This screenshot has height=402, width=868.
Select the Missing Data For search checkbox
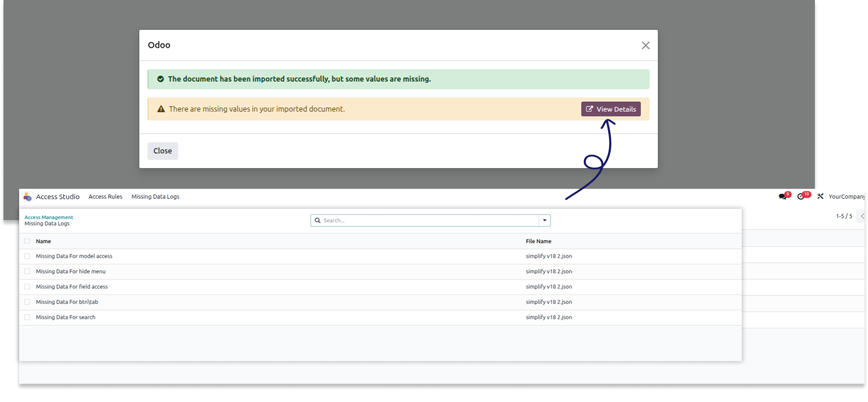coord(27,317)
